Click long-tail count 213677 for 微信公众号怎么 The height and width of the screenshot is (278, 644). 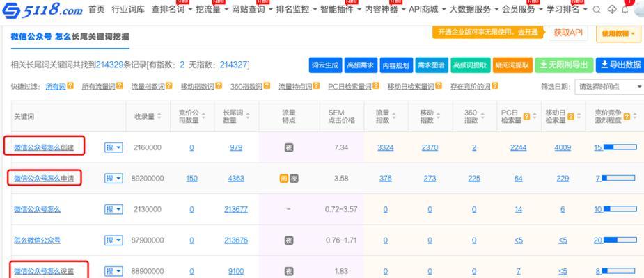(236, 209)
